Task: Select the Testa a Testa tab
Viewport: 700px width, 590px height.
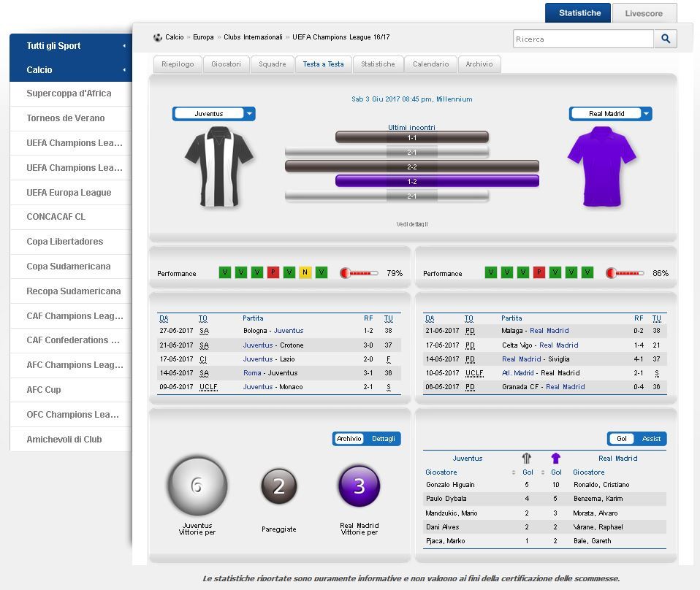Action: coord(323,64)
